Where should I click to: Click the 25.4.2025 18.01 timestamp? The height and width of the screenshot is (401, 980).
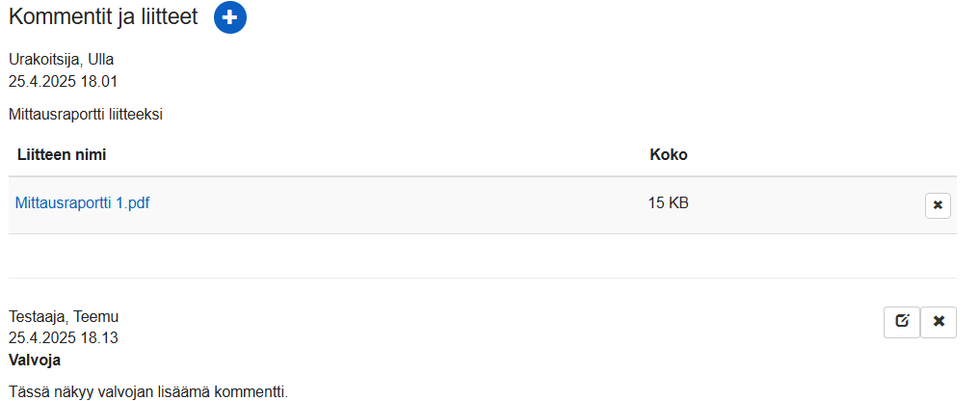pos(64,81)
